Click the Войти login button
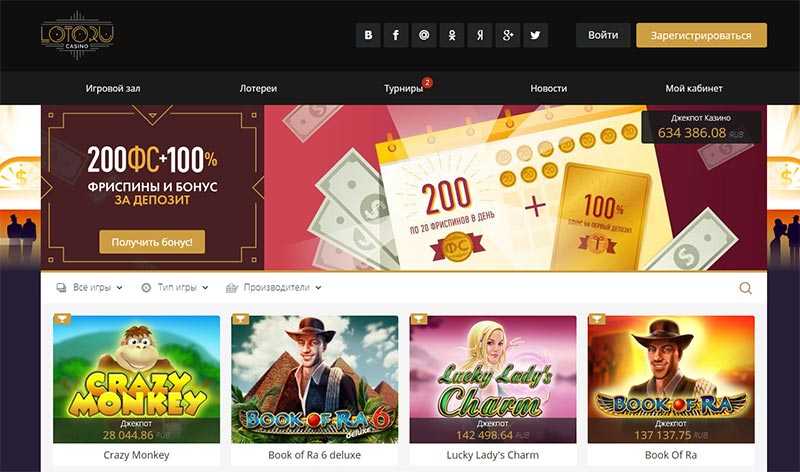The width and height of the screenshot is (800, 472). click(603, 35)
